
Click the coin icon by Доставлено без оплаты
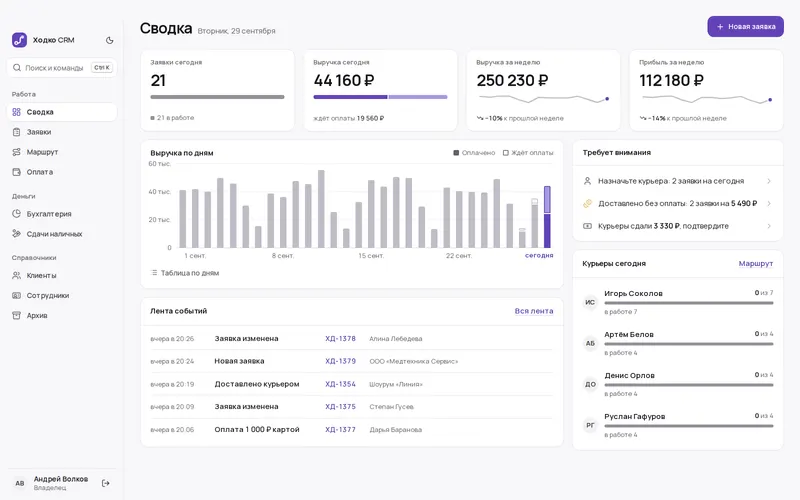pos(587,204)
